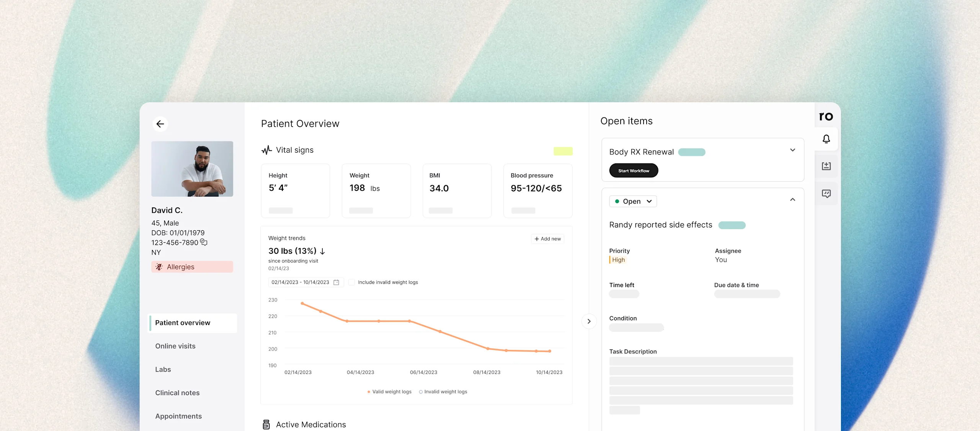Click the Active Medications pill bottle icon
980x431 pixels.
(266, 424)
